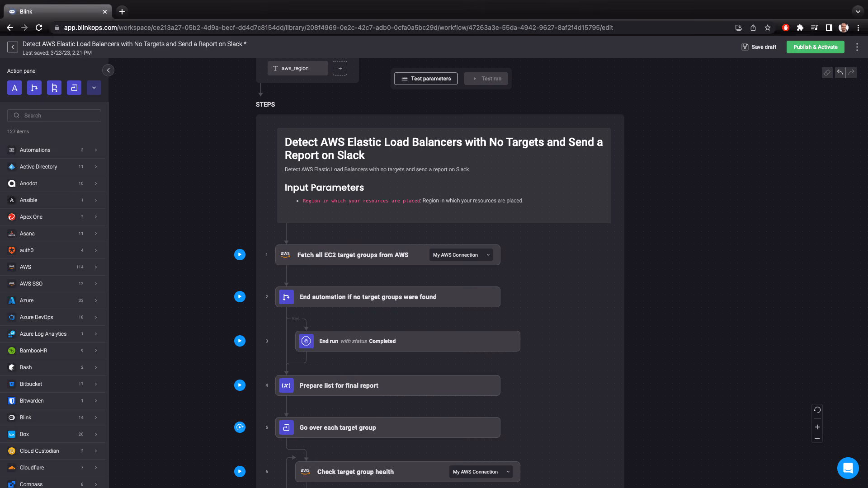Expand the Asana category

tap(54, 234)
